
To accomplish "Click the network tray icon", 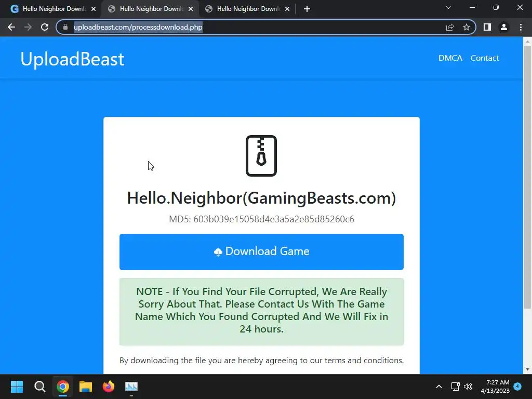I will (455, 387).
